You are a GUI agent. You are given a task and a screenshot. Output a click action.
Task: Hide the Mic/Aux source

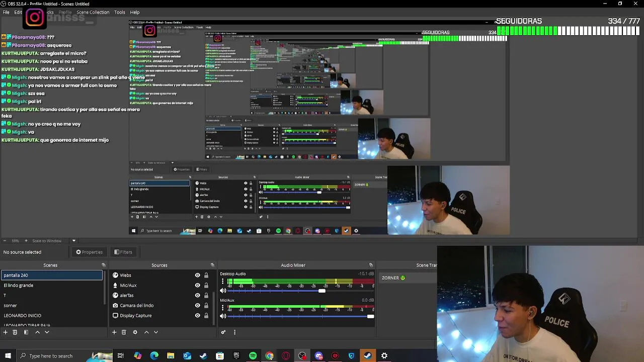[x=198, y=285]
